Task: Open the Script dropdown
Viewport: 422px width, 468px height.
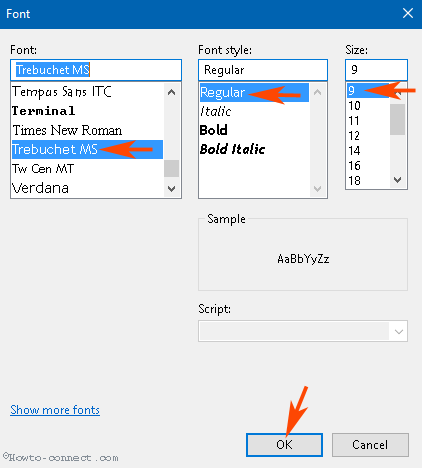Action: (303, 331)
